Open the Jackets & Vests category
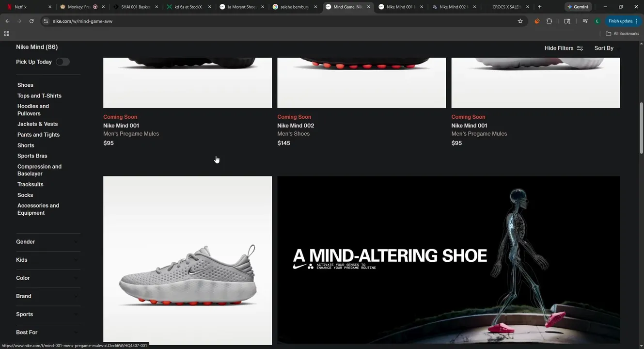The image size is (644, 349). click(x=37, y=124)
